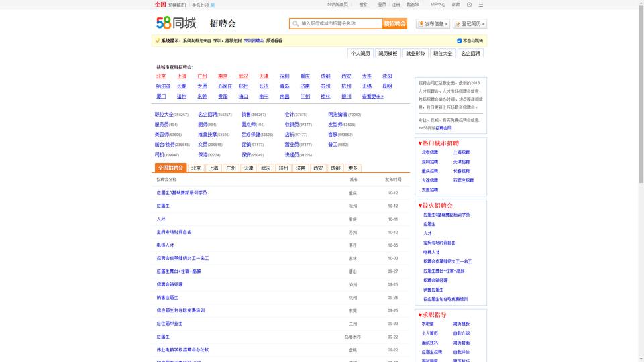Click the magnifier icon in search box

[x=295, y=24]
